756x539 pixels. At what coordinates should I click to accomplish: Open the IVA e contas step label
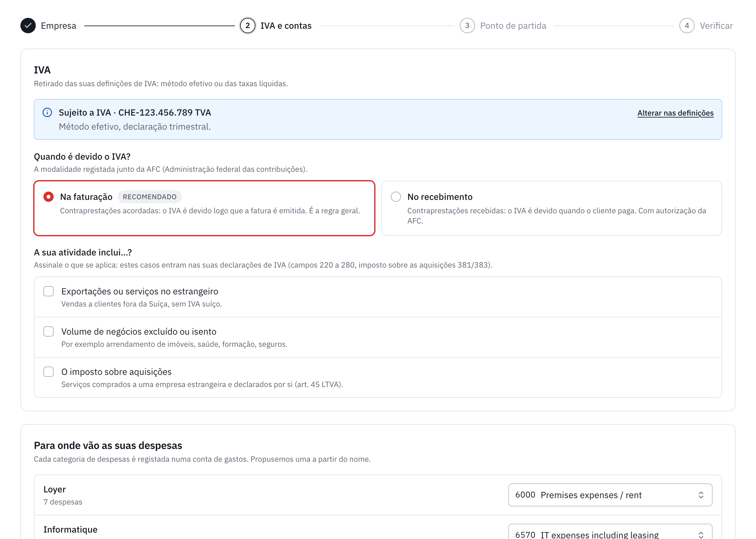click(286, 26)
